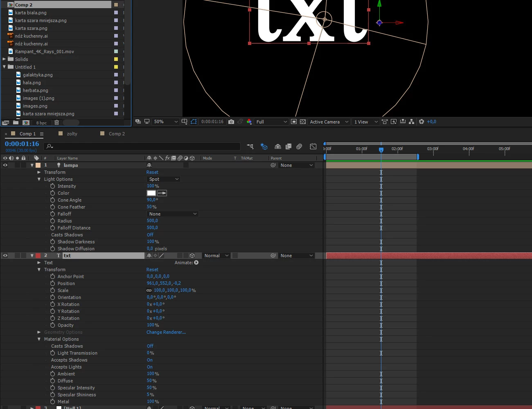Switch to the zolty timeline tab
Viewport: 532px width, 409px height.
click(x=72, y=134)
